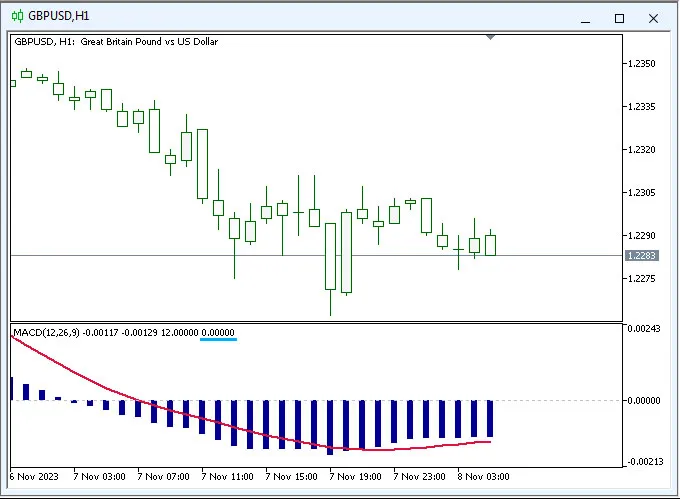The height and width of the screenshot is (499, 680).
Task: Click the 0.00243 value on the MACD scale
Action: click(644, 328)
